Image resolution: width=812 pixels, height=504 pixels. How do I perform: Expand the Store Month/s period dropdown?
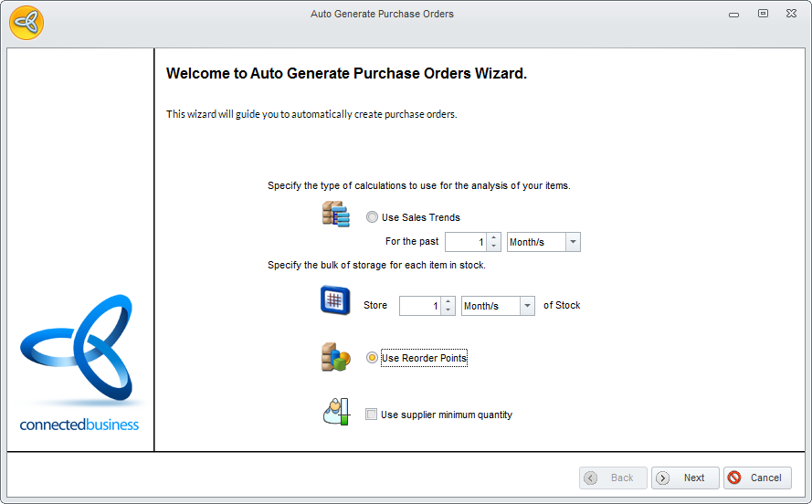pyautogui.click(x=527, y=306)
